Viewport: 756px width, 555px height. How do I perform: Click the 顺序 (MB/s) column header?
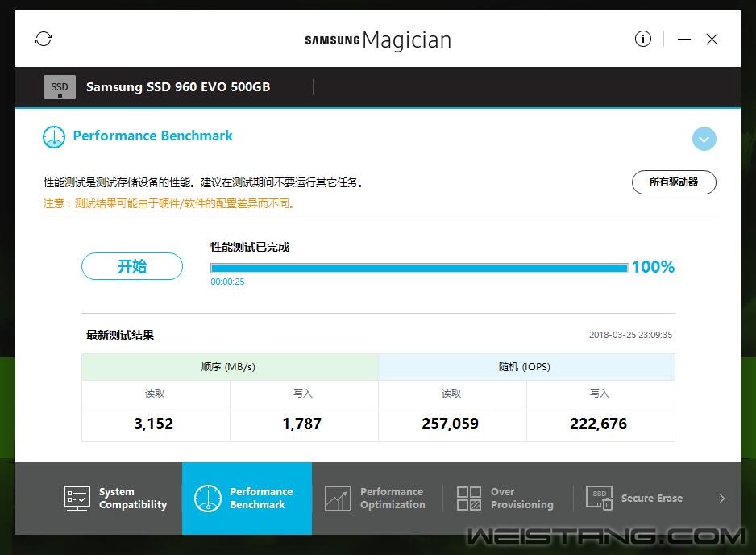pyautogui.click(x=230, y=367)
